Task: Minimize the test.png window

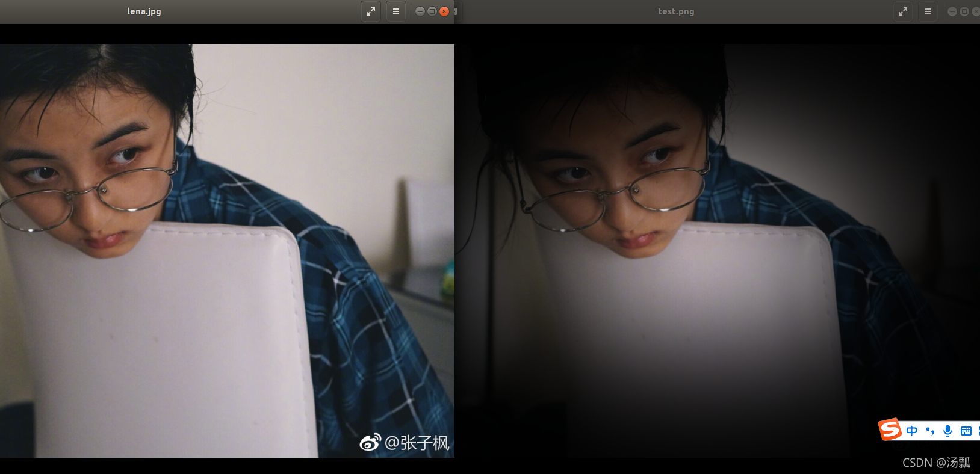Action: click(x=952, y=11)
